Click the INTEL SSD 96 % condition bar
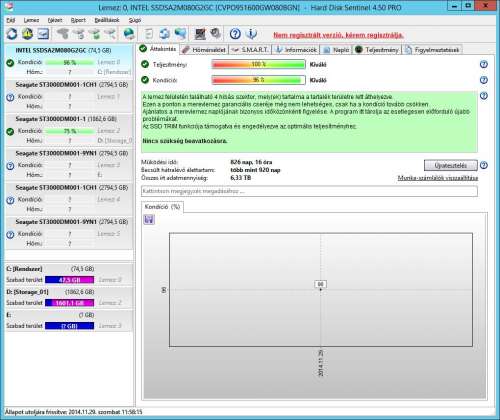 pyautogui.click(x=69, y=62)
